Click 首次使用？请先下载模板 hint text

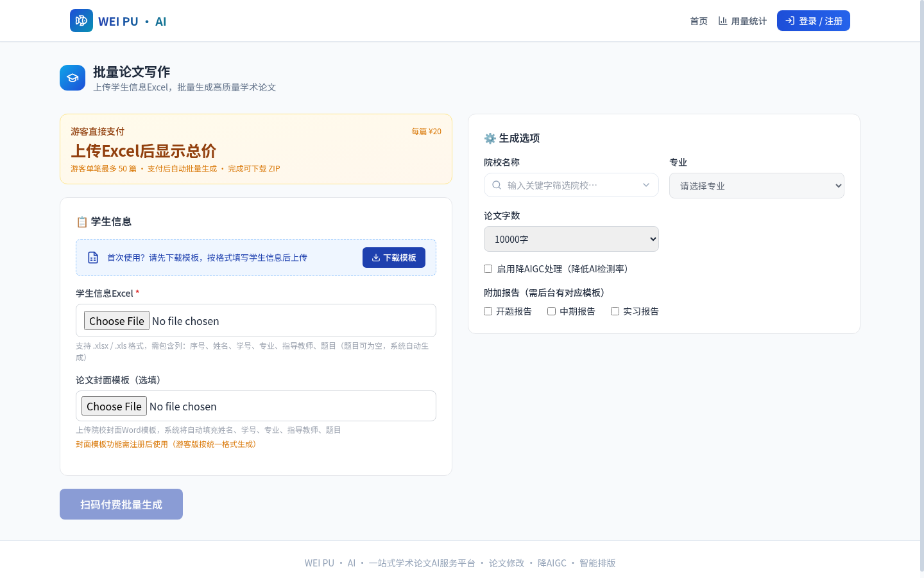pyautogui.click(x=207, y=258)
